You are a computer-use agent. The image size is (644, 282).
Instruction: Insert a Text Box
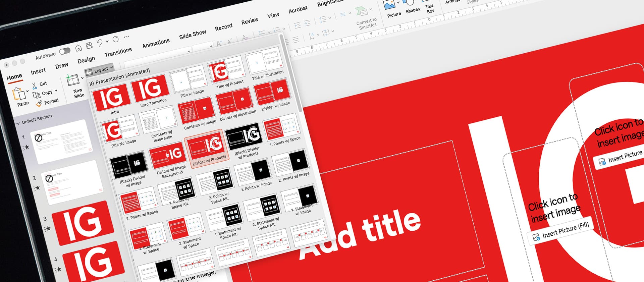pos(430,8)
